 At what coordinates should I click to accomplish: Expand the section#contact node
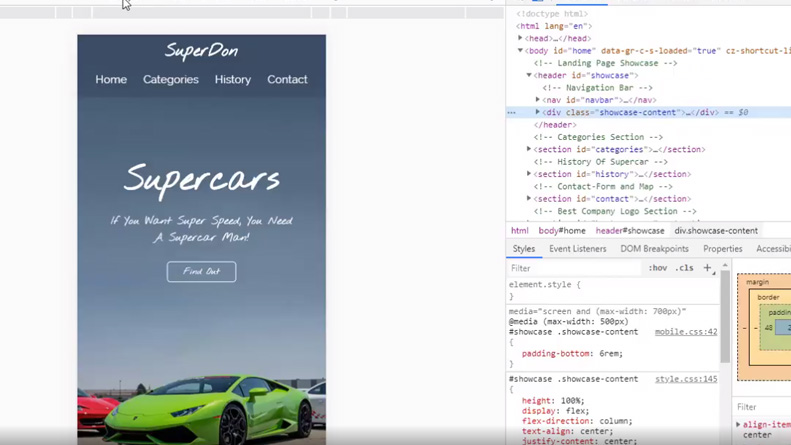pos(529,198)
